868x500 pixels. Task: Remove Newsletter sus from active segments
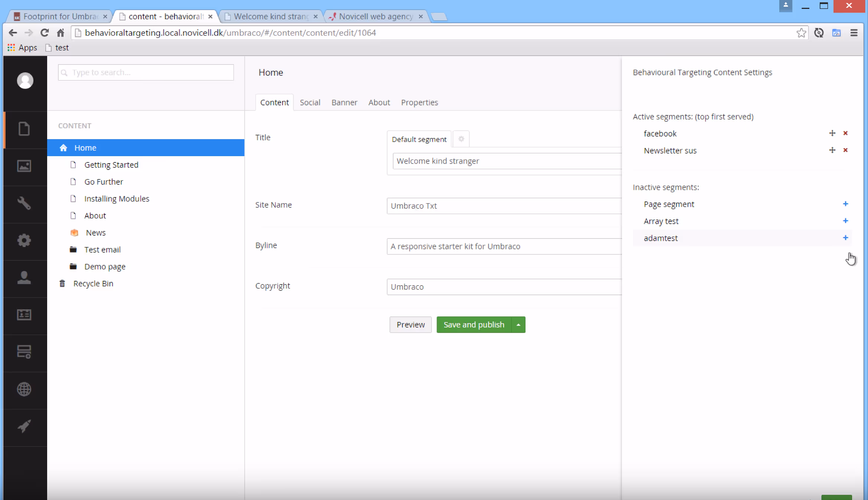pos(846,150)
